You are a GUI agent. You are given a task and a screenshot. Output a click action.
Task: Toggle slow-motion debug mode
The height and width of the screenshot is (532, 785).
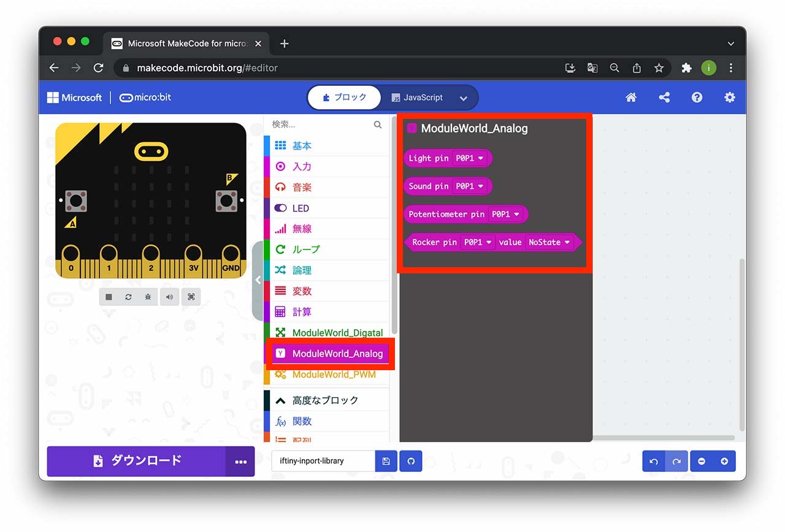147,297
